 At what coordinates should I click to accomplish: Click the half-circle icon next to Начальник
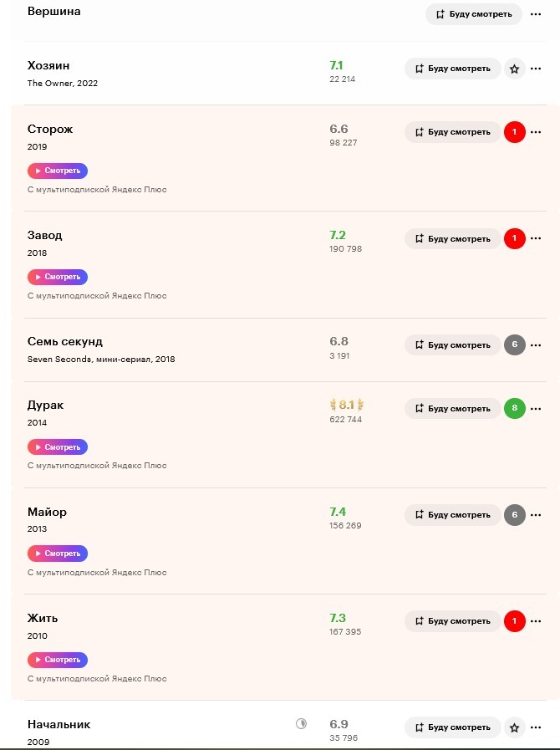[x=301, y=724]
